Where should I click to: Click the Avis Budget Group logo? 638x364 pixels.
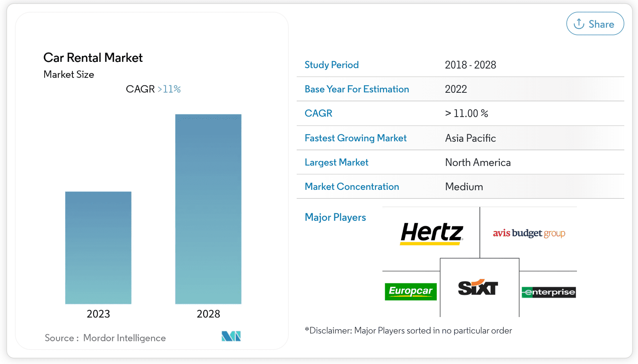coord(529,233)
